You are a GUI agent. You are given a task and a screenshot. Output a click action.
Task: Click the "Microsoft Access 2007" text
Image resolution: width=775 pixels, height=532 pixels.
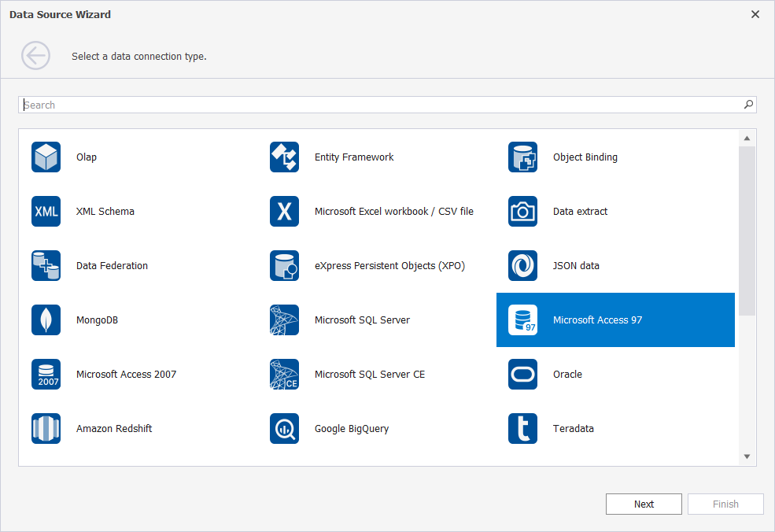(126, 375)
